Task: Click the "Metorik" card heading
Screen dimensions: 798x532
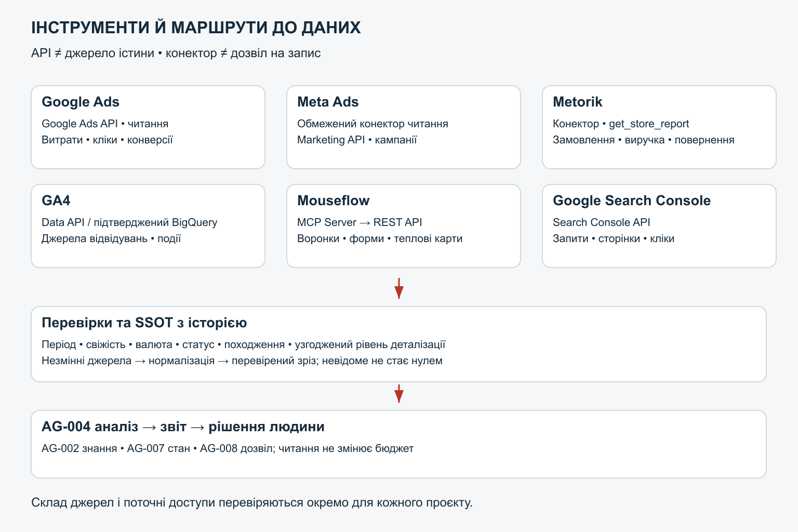Action: point(578,102)
